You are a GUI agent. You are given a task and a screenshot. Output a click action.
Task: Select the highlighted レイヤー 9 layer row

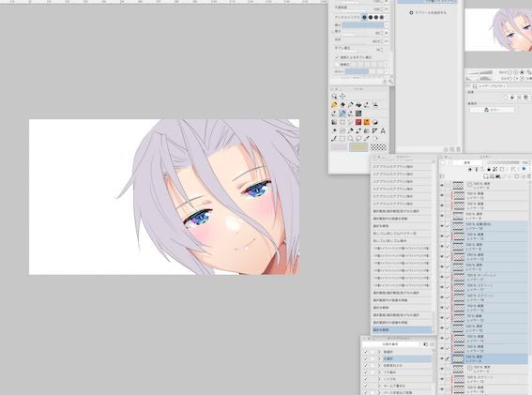490,358
